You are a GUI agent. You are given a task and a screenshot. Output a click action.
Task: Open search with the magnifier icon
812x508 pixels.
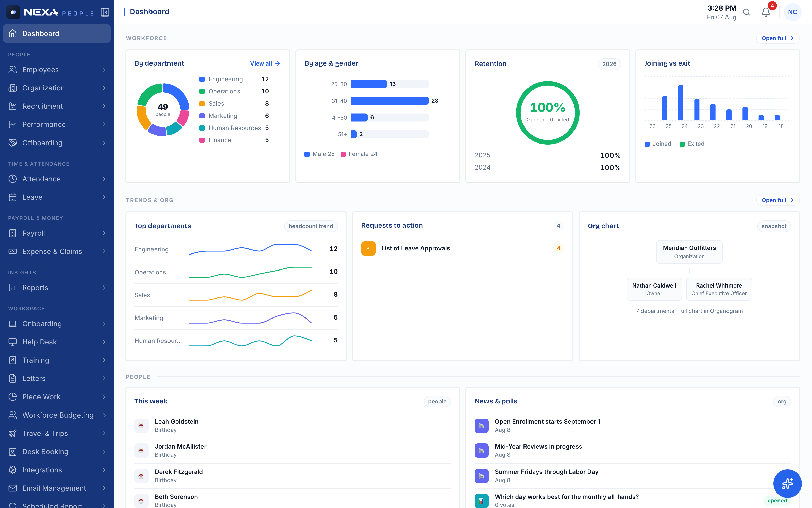tap(746, 12)
